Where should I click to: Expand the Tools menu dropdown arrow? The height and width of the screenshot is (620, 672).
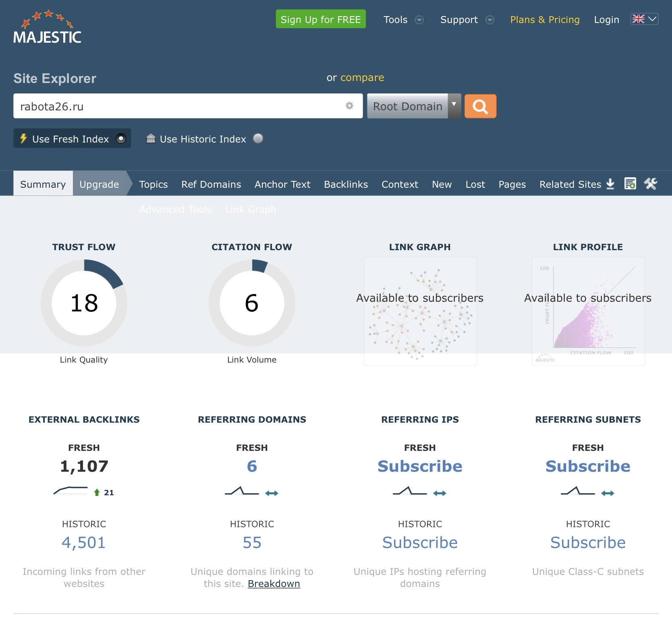[419, 20]
